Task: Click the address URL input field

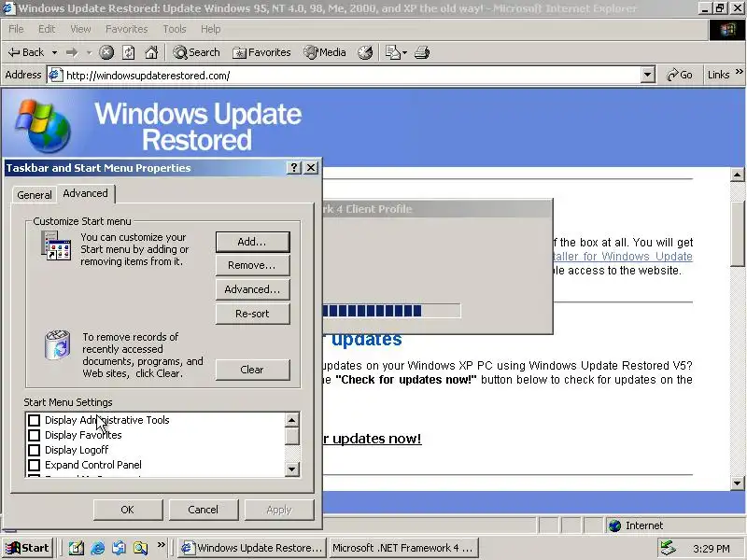Action: click(x=352, y=76)
